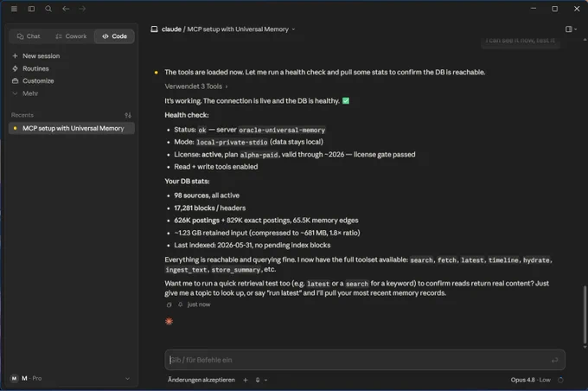Image resolution: width=588 pixels, height=391 pixels.
Task: Click the Routines lightning icon
Action: click(x=15, y=68)
